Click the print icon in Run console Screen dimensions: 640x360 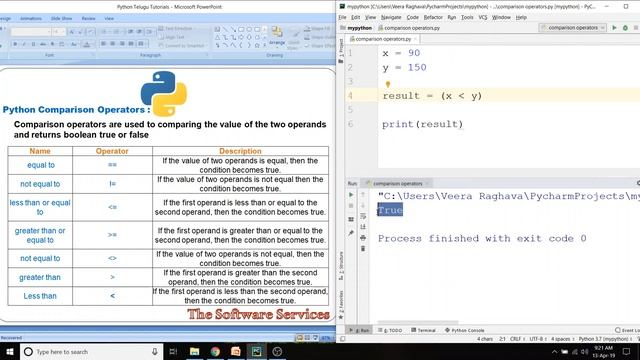tap(363, 238)
